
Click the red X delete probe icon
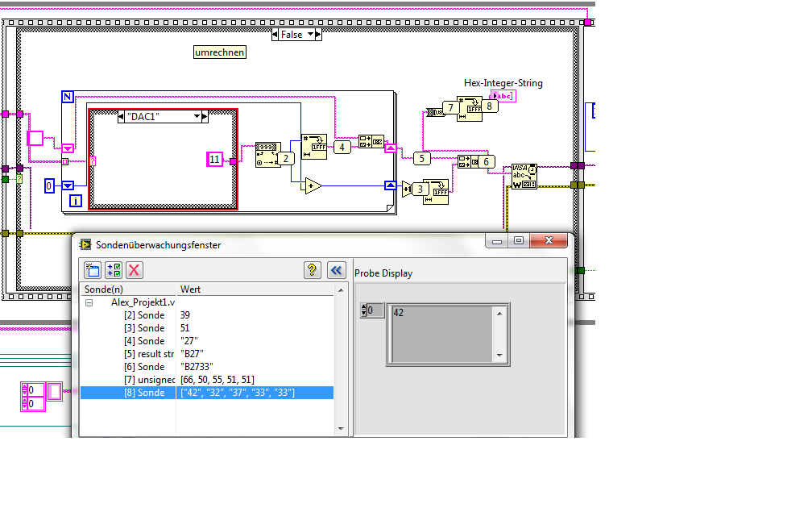click(x=135, y=270)
